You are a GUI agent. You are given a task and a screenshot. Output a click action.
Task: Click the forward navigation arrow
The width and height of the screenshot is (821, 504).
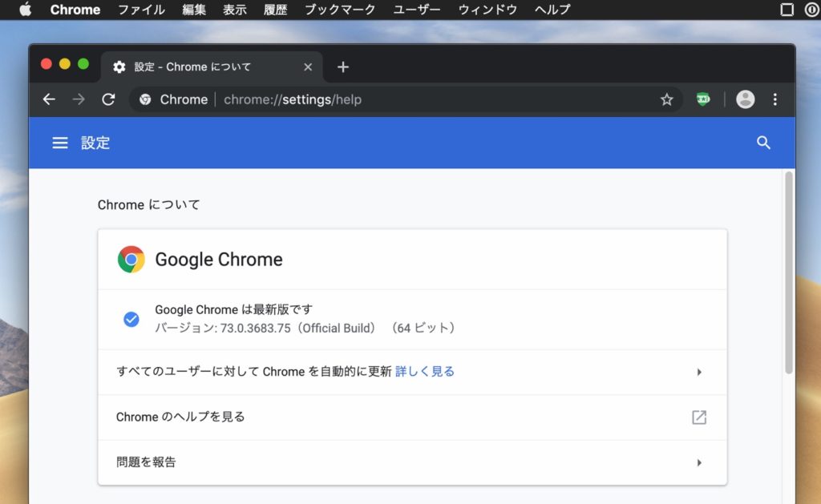coord(78,99)
